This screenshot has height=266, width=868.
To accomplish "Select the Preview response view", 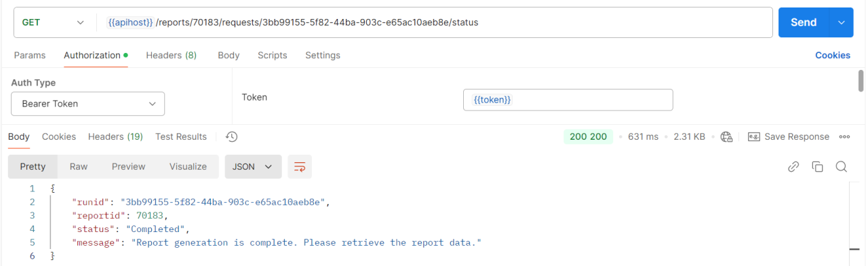I will tap(129, 166).
